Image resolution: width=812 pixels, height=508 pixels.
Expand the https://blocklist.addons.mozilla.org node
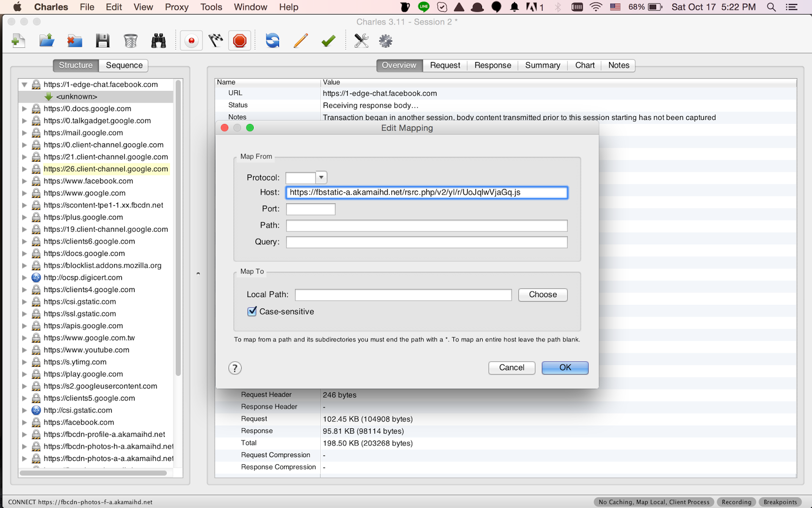(x=24, y=266)
